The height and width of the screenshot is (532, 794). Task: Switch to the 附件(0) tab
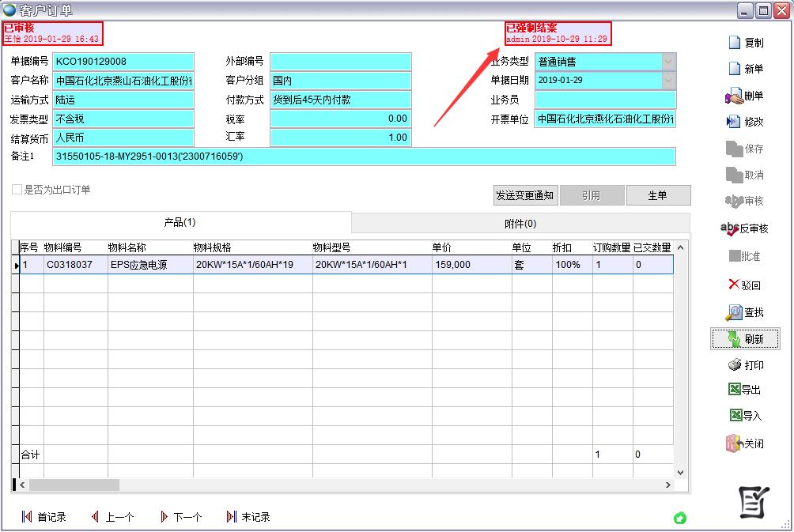[520, 224]
